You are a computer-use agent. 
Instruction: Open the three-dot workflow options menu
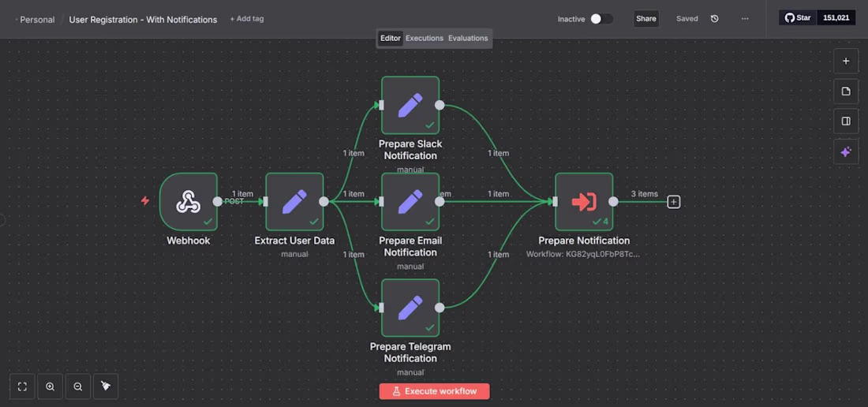[x=745, y=19]
